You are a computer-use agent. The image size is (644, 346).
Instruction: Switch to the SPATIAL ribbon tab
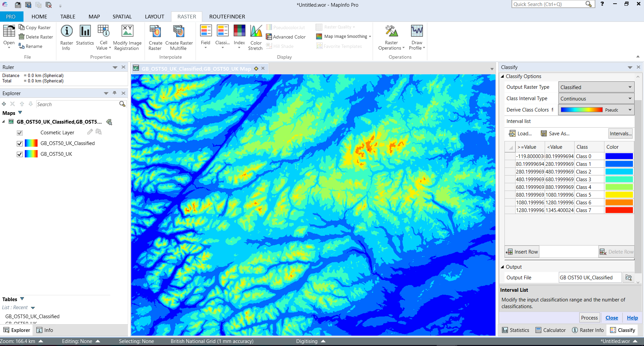click(x=122, y=16)
